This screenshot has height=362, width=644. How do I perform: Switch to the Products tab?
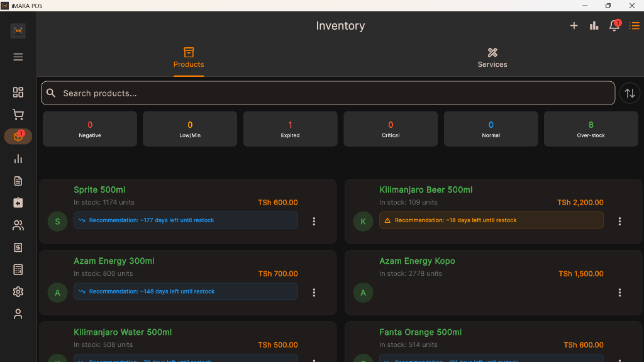tap(189, 58)
